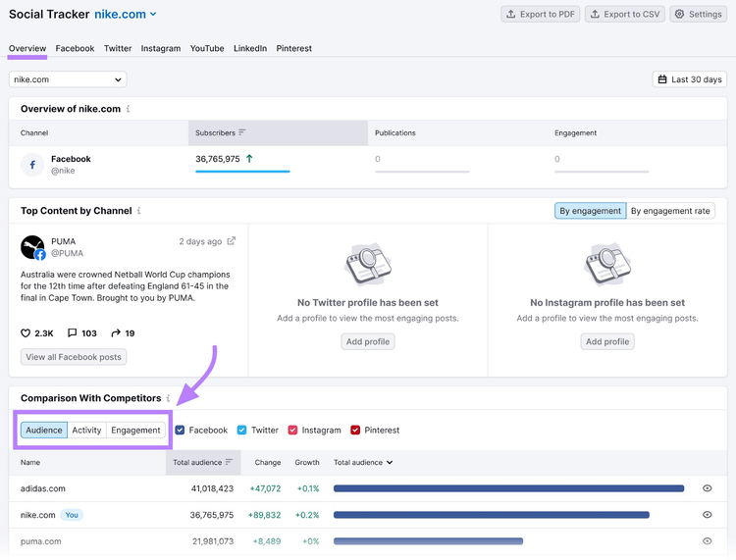Click the PUMA profile avatar
The width and height of the screenshot is (736, 560).
[32, 247]
